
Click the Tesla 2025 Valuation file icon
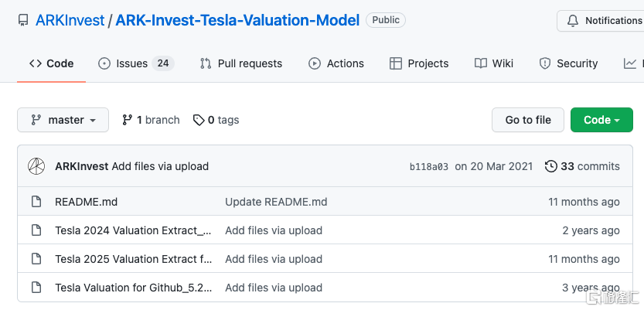coord(36,259)
